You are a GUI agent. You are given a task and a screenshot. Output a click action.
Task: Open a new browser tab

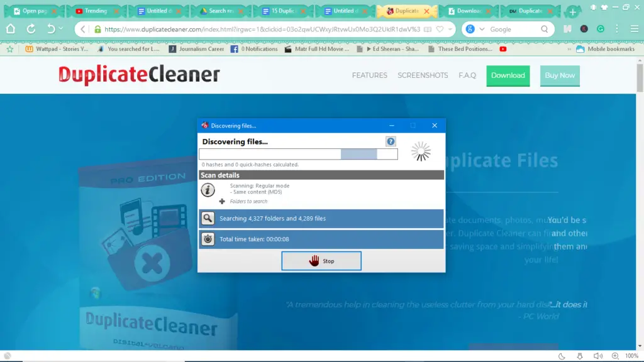(572, 11)
